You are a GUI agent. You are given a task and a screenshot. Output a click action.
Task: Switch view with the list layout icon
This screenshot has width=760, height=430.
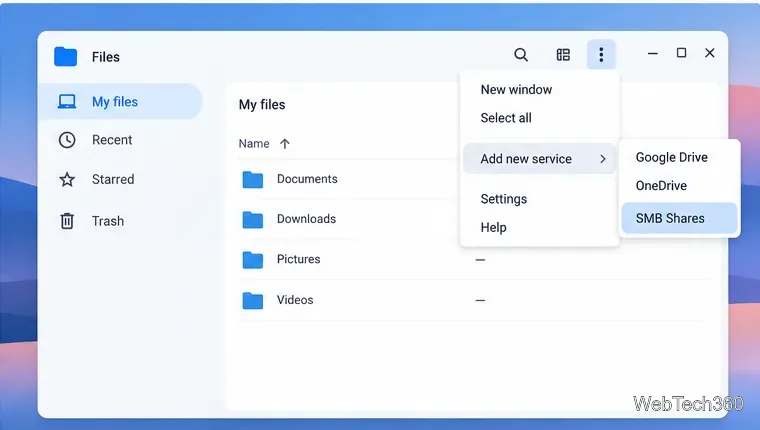pyautogui.click(x=563, y=55)
